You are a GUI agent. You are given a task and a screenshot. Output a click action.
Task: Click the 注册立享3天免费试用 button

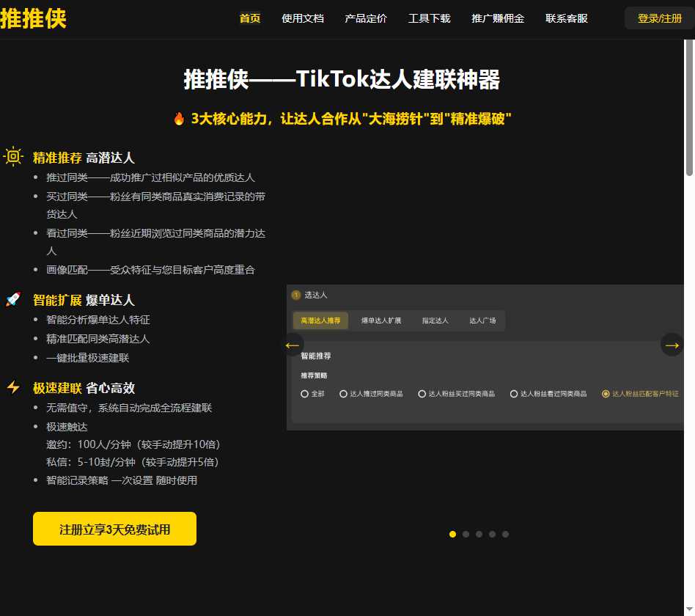click(114, 528)
